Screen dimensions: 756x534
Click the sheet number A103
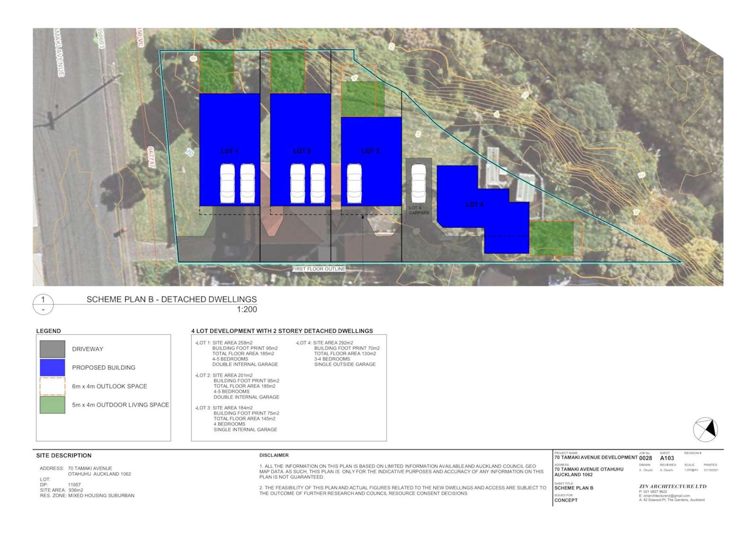(667, 458)
